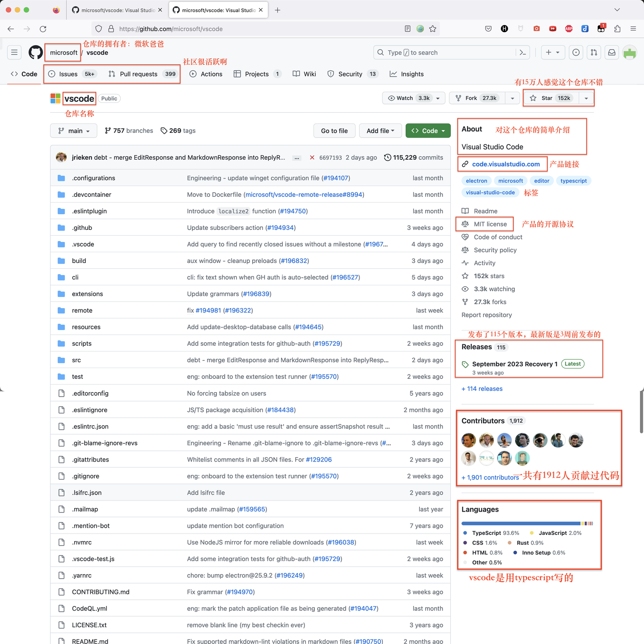The height and width of the screenshot is (644, 644).
Task: Open the Insights tab
Action: pos(407,74)
